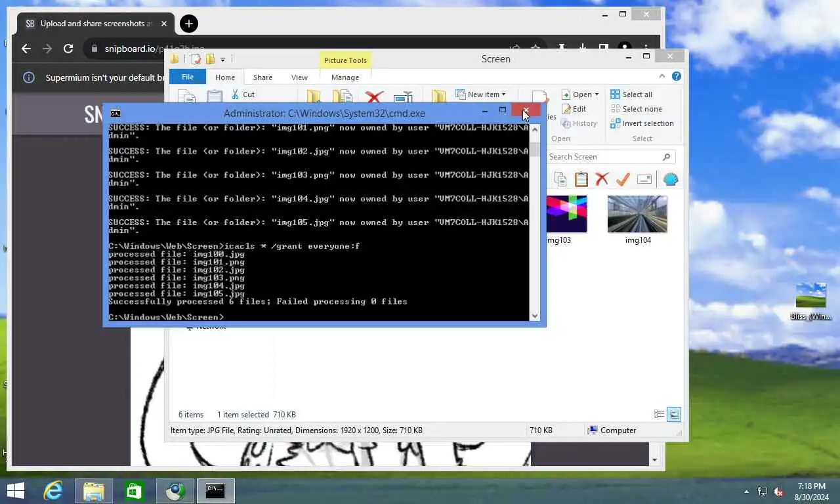The image size is (840, 504).
Task: Click the Windows Start button
Action: [x=15, y=490]
